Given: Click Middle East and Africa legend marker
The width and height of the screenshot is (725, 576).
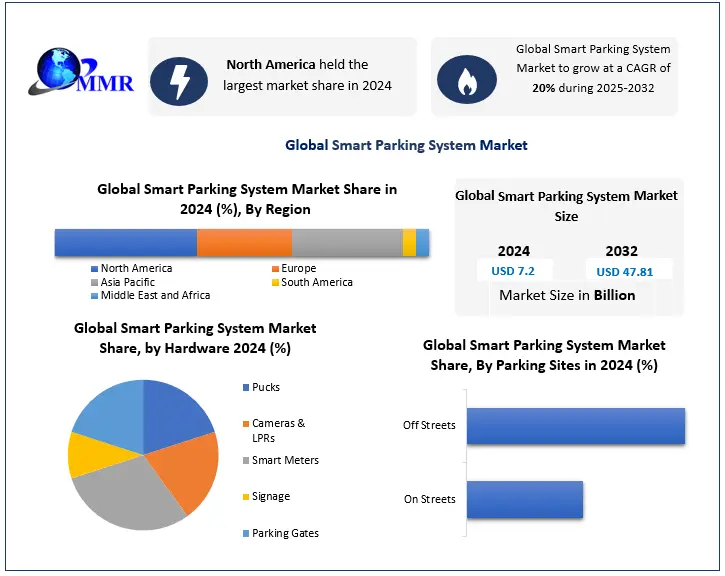Looking at the screenshot, I should [95, 296].
